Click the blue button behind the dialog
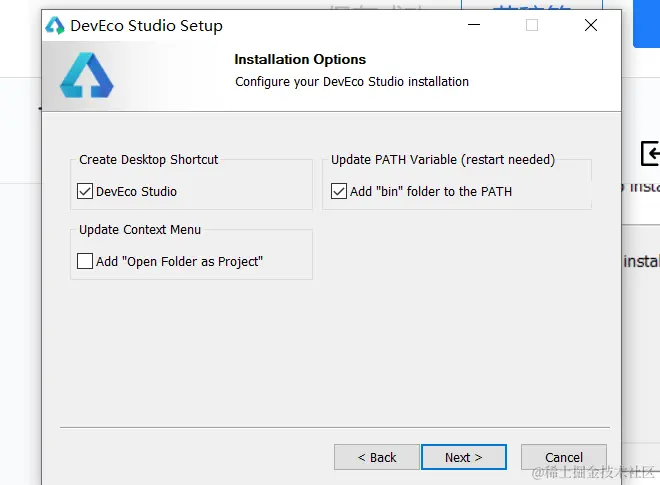 [x=646, y=24]
